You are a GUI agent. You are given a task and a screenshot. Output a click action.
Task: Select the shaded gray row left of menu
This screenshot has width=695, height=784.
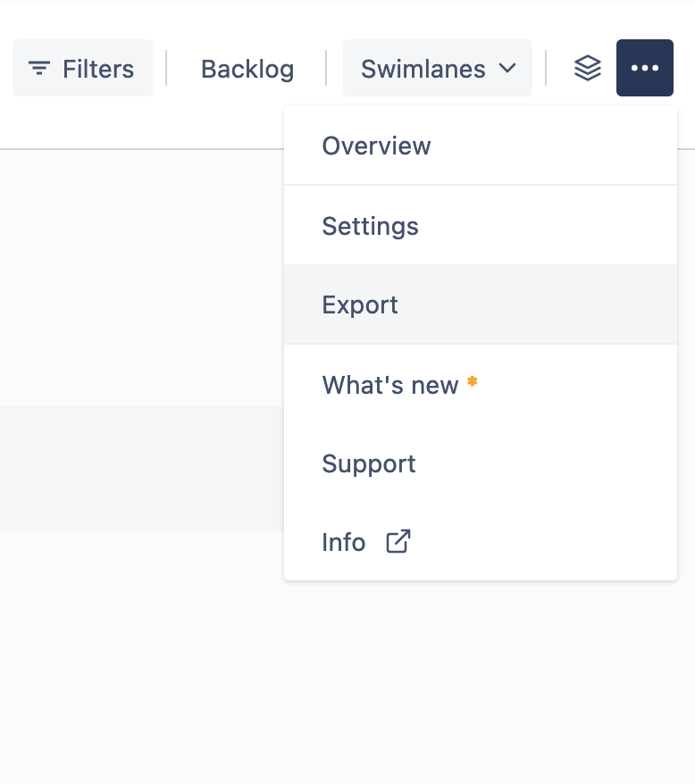(x=142, y=469)
